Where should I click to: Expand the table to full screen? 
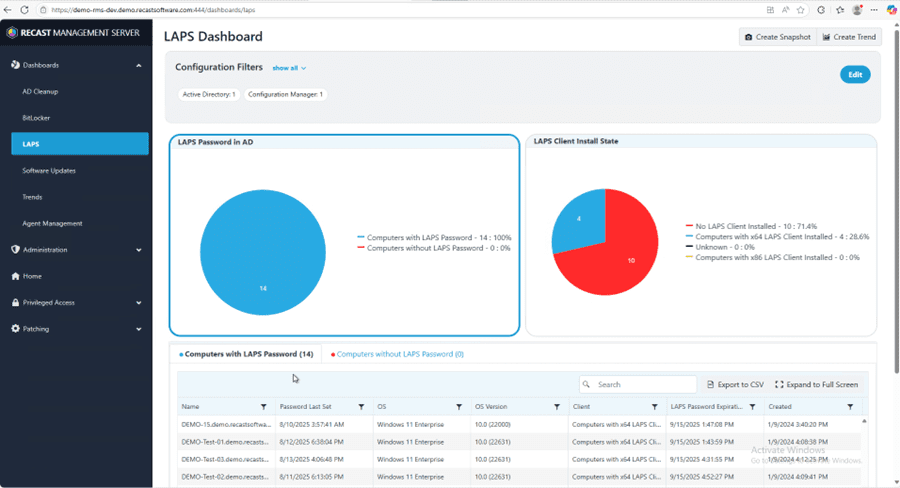816,384
